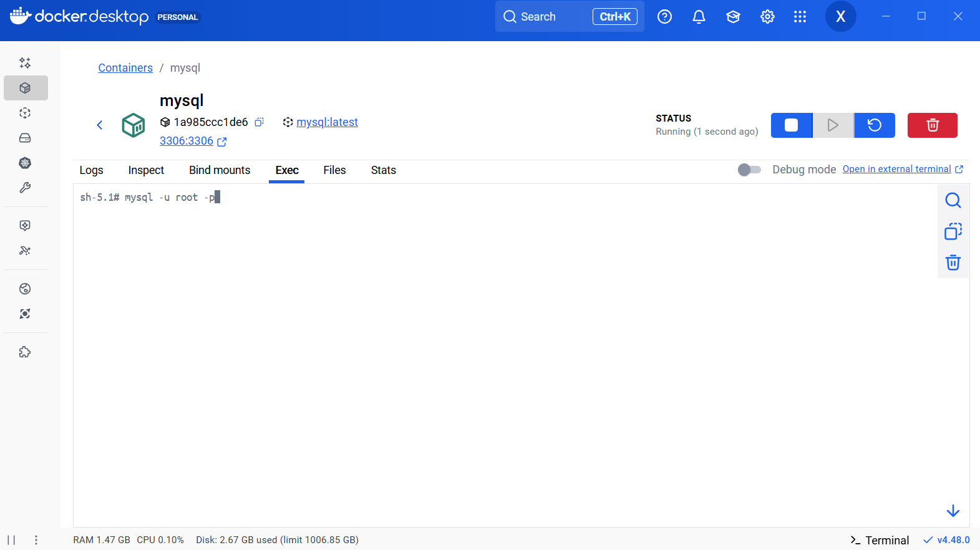
Task: Jump to bottom with down arrow
Action: [953, 511]
